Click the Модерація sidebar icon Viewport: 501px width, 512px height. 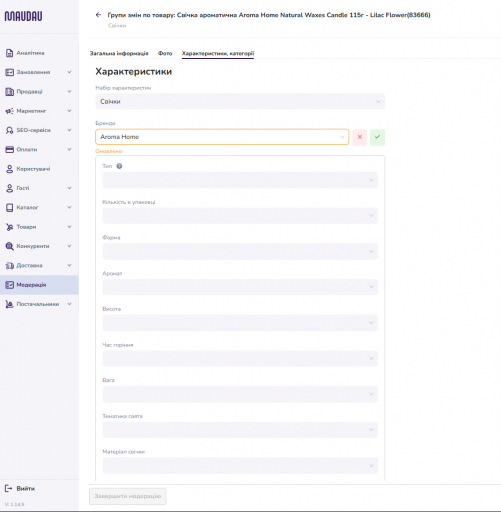coord(9,285)
